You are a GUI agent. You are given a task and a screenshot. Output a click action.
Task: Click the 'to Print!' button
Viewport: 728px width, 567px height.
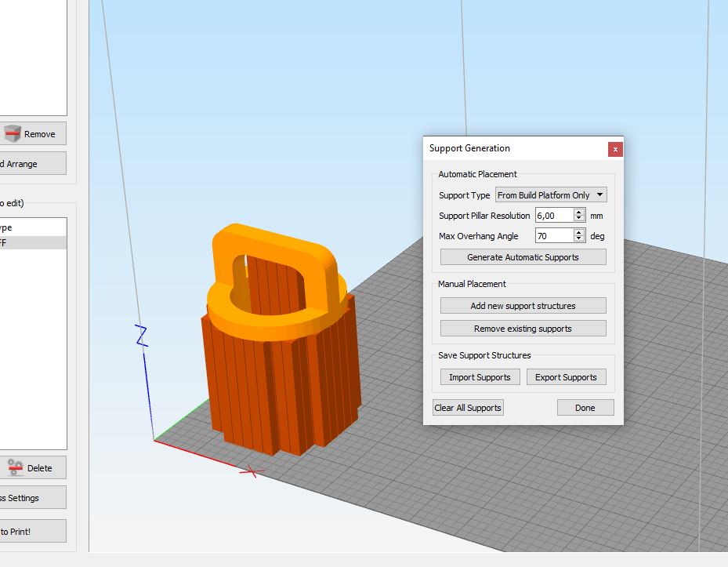coord(32,531)
